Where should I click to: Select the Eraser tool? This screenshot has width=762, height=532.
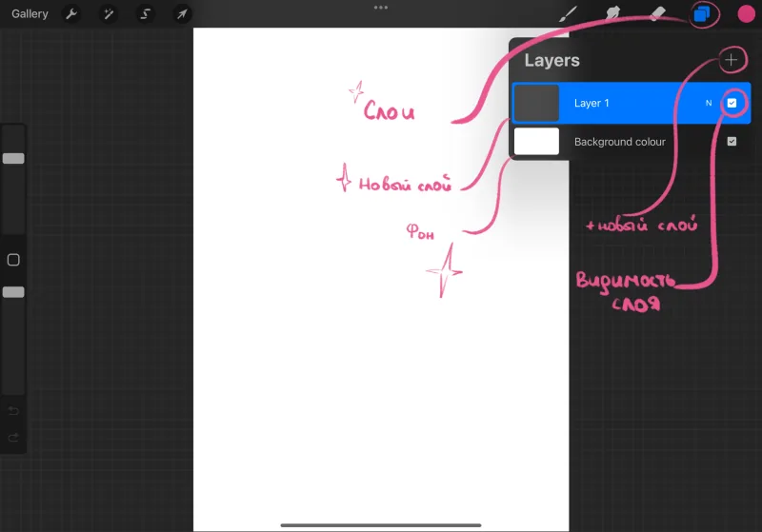[x=657, y=13]
